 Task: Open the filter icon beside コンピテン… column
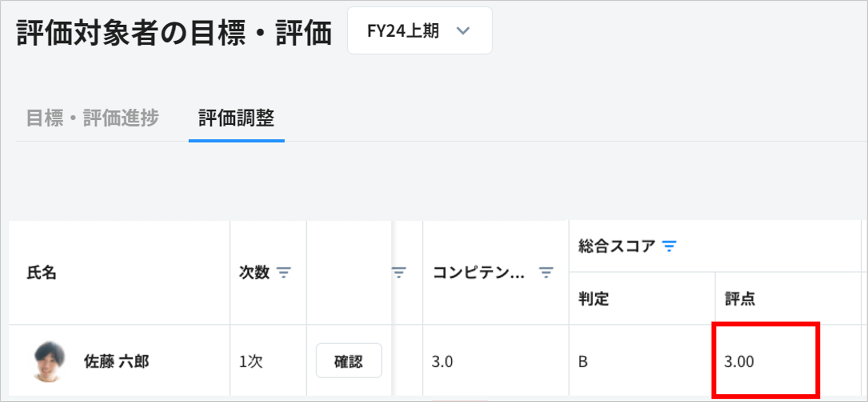[546, 273]
